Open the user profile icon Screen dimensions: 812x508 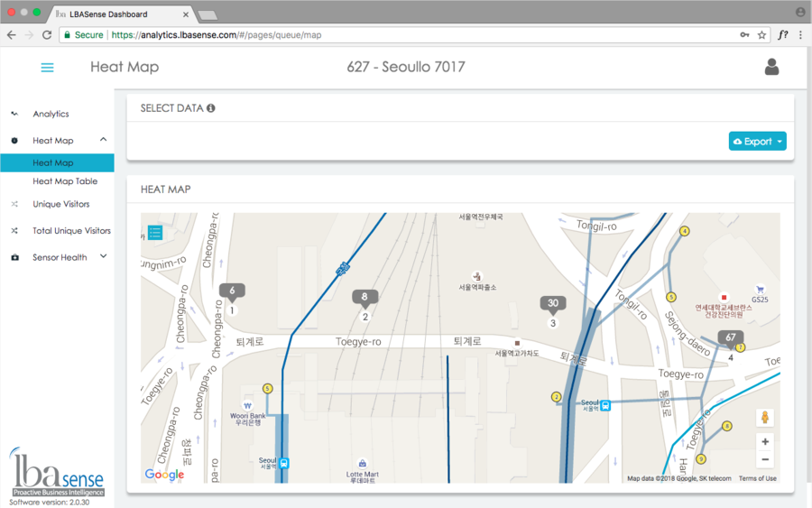pos(771,67)
